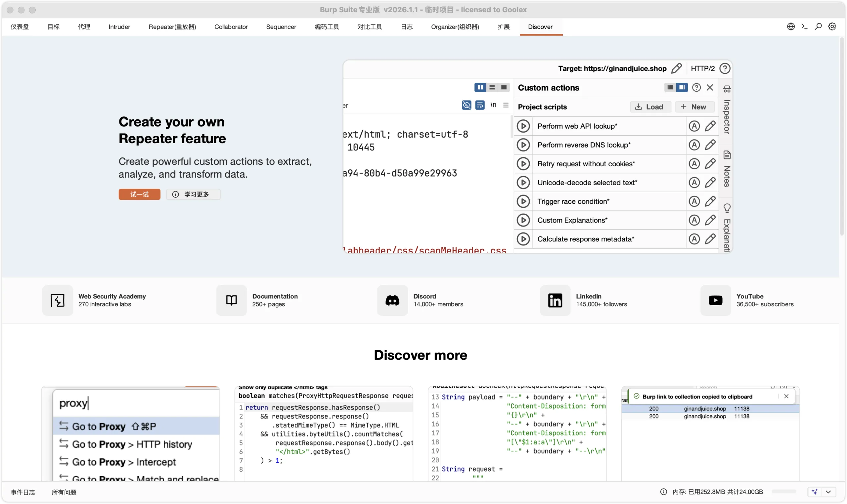847x504 pixels.
Task: Click the terminal icon in the top bar
Action: coord(804,26)
